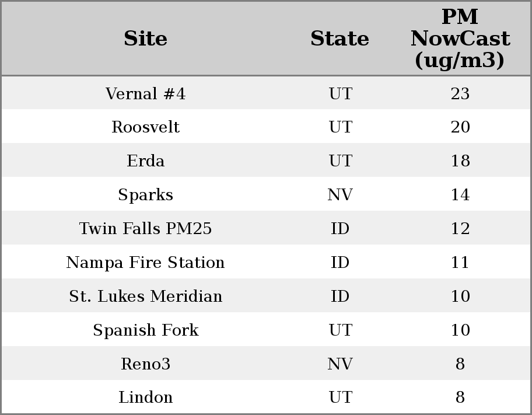Screen dimensions: 532x415
Task: Select the Sparks site row
Action: (145, 195)
